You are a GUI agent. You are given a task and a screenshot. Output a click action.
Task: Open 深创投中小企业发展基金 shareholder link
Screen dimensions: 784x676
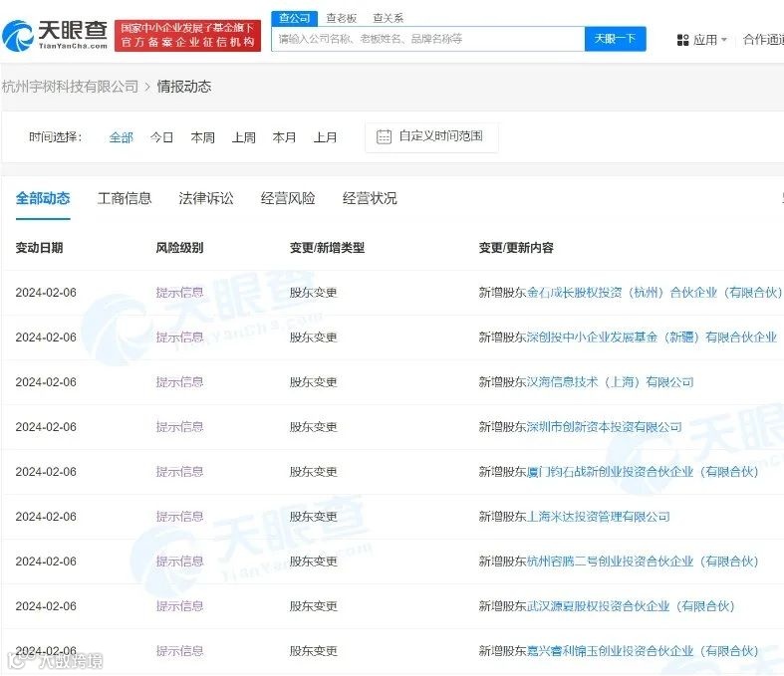tap(652, 338)
